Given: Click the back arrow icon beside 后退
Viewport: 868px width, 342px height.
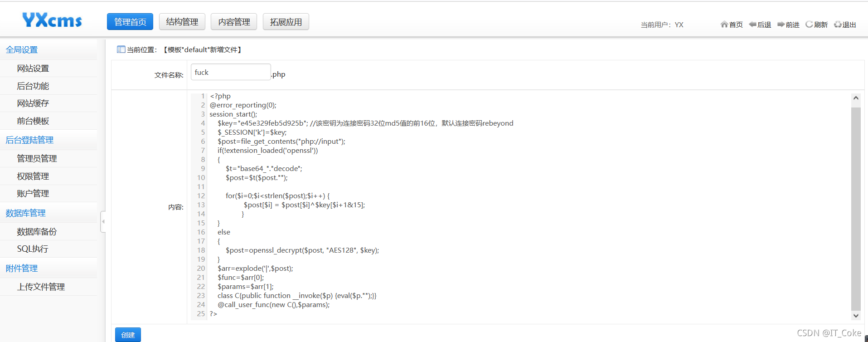Looking at the screenshot, I should [753, 24].
